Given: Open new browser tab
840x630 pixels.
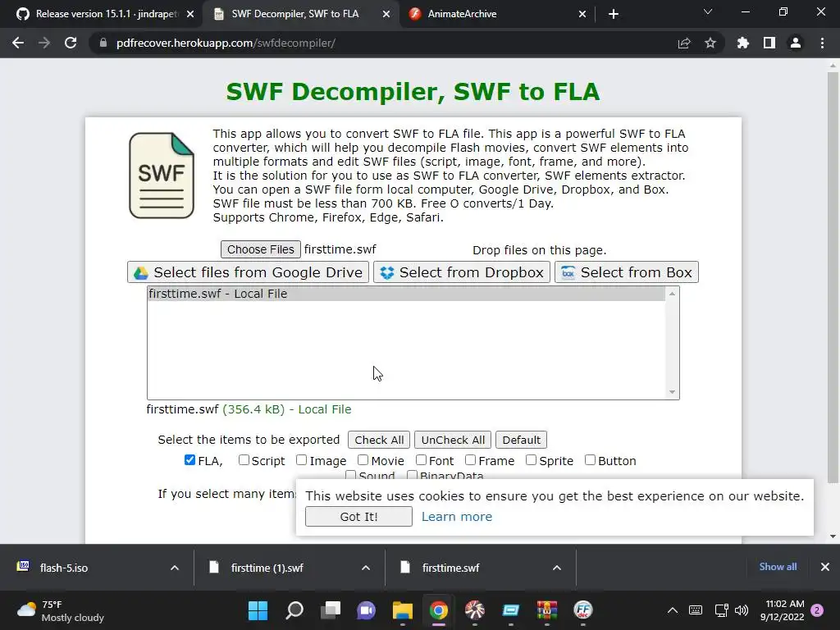Looking at the screenshot, I should pyautogui.click(x=614, y=14).
